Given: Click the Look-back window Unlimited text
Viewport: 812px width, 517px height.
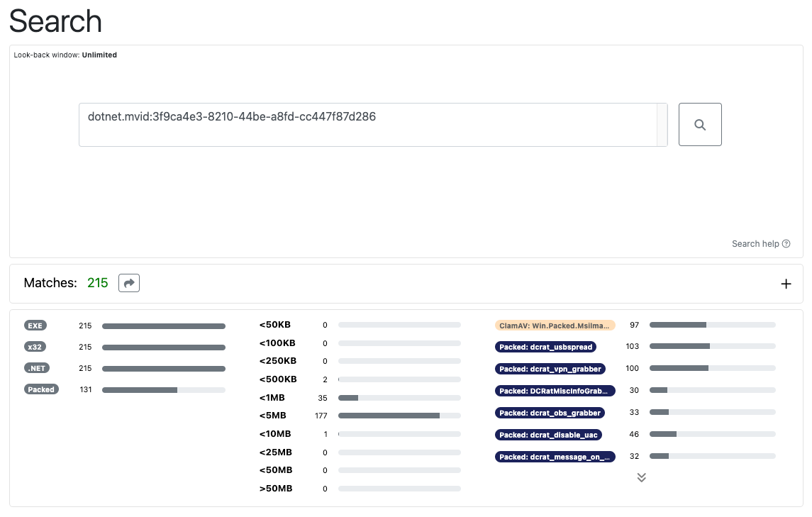Looking at the screenshot, I should 65,55.
